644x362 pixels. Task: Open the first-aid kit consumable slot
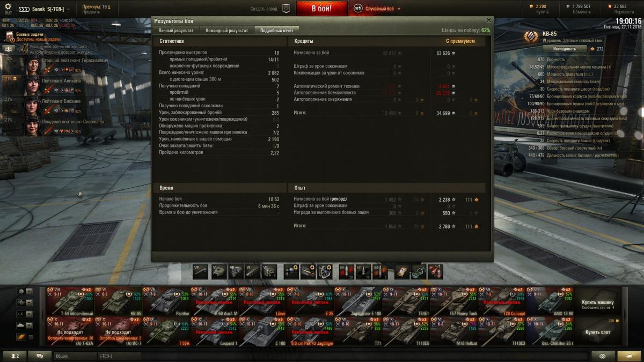[402, 271]
